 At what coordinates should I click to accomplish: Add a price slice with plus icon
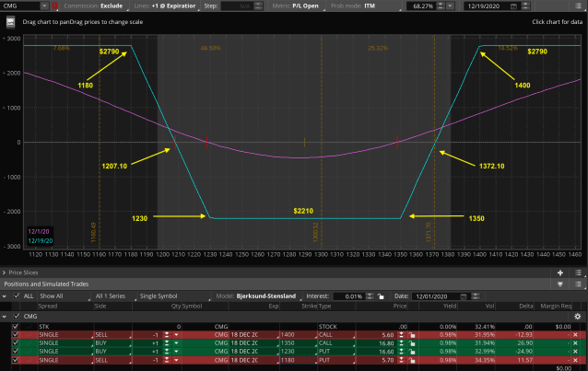point(560,272)
